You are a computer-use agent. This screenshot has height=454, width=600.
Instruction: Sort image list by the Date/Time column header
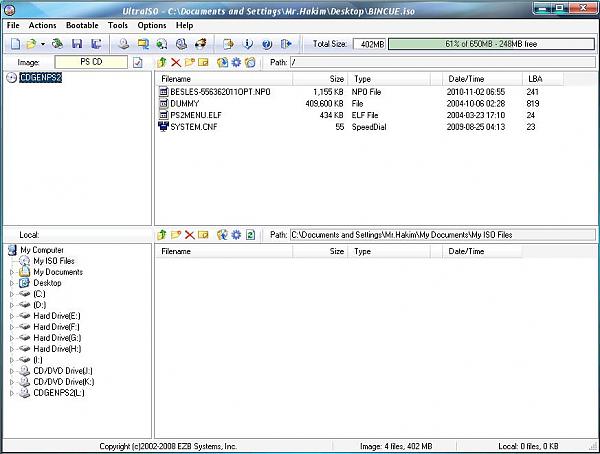pyautogui.click(x=483, y=79)
